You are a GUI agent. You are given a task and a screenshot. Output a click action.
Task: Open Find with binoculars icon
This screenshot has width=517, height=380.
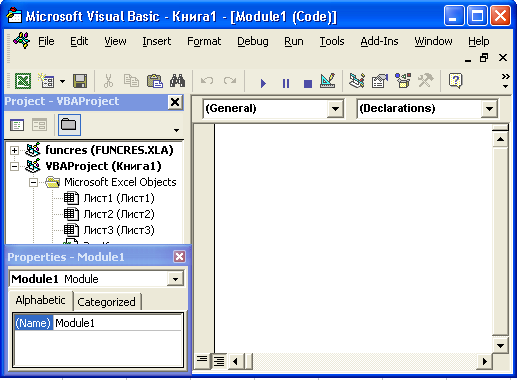click(x=177, y=81)
